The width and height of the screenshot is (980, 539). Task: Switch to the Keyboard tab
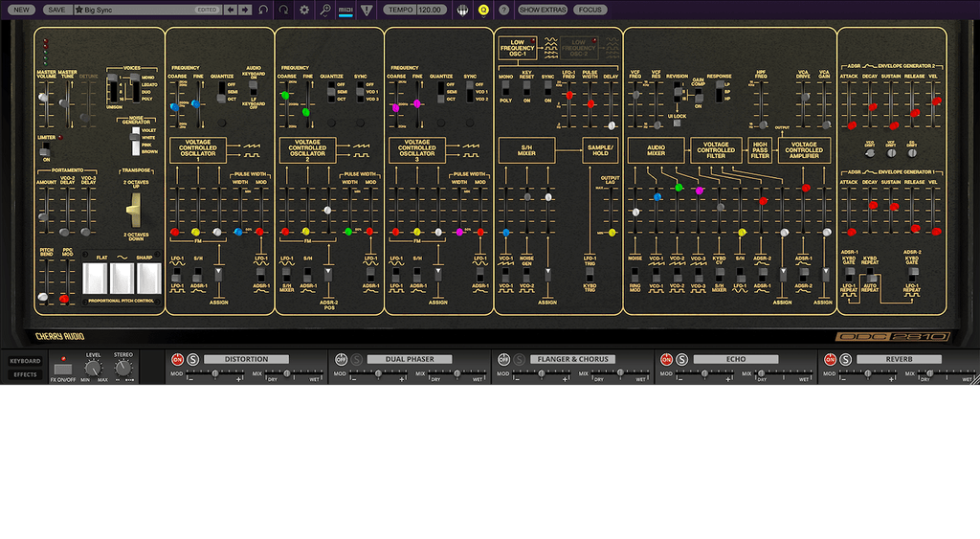(25, 361)
